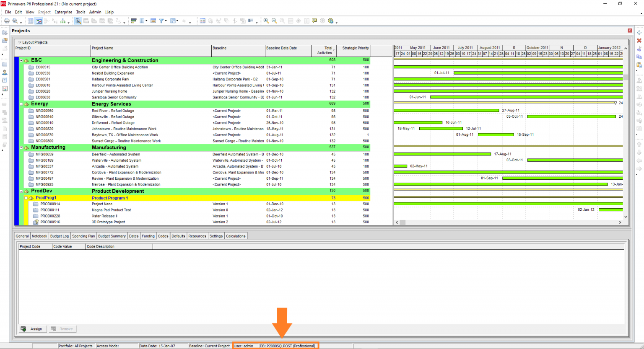
Task: Click the Remove button
Action: tap(62, 328)
